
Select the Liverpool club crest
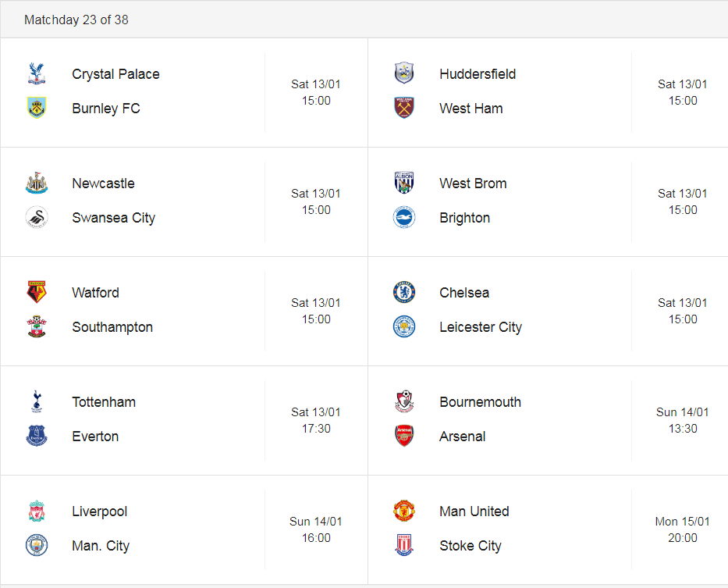tap(37, 511)
